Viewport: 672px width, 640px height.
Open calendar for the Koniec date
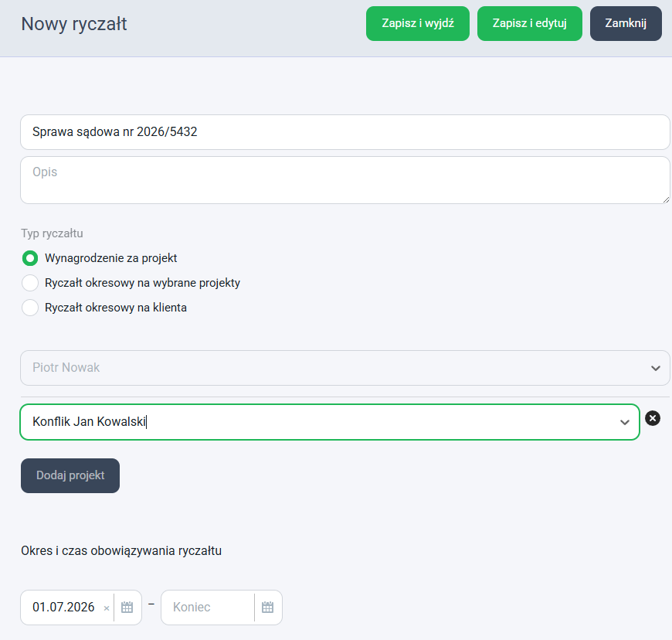(267, 608)
